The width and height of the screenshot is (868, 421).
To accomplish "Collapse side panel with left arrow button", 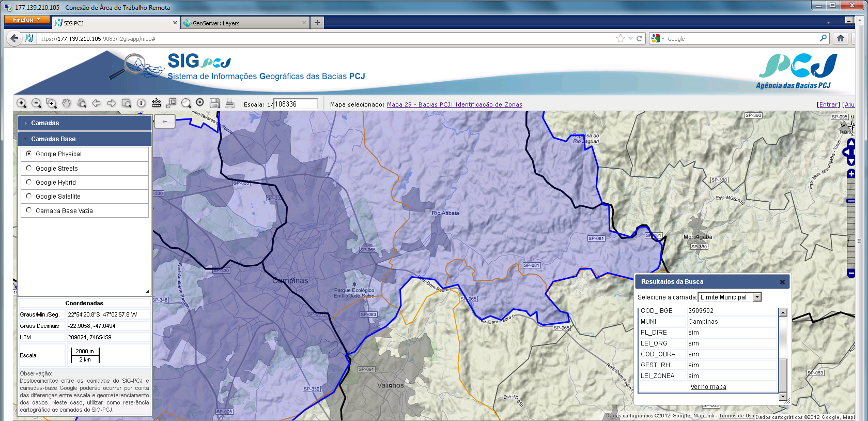I will click(165, 122).
